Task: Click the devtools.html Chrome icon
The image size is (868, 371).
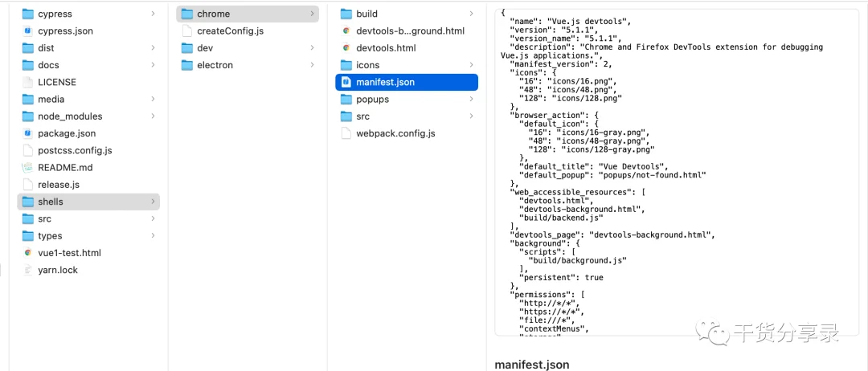Action: 346,48
